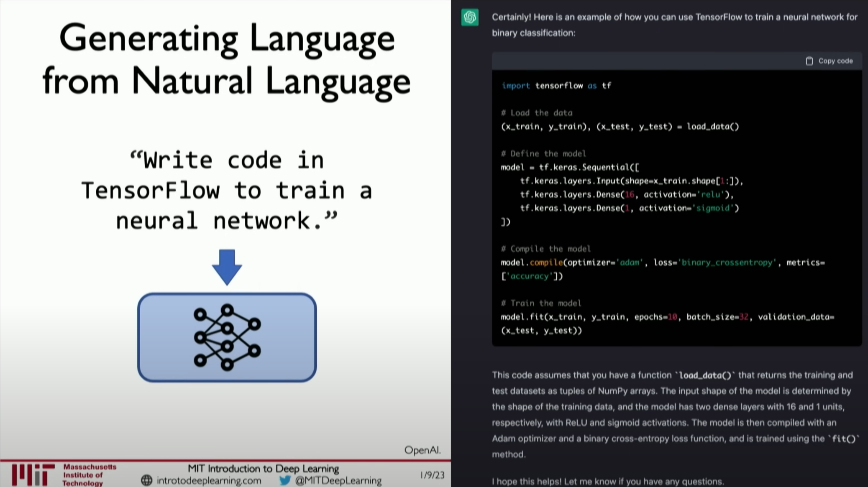The width and height of the screenshot is (868, 487).
Task: Click the Twitter bird icon
Action: pyautogui.click(x=285, y=480)
